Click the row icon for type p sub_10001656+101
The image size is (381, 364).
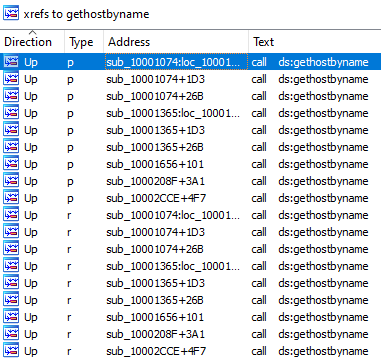click(11, 164)
